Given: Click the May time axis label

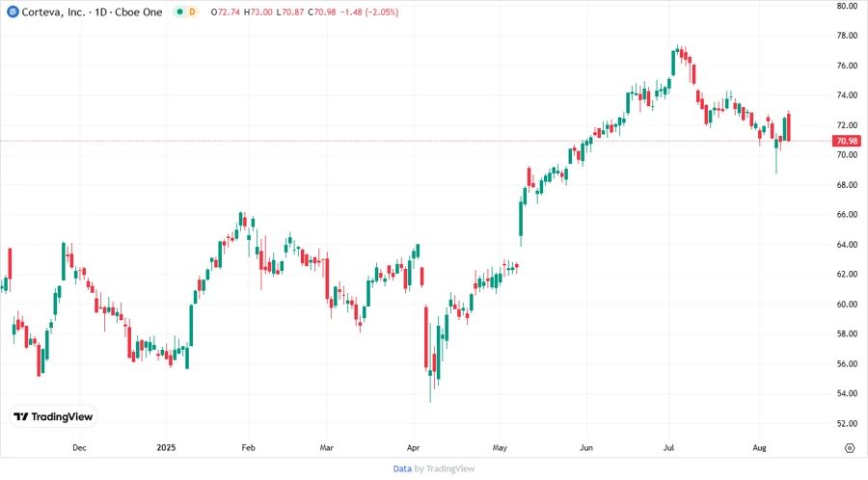Looking at the screenshot, I should click(500, 447).
